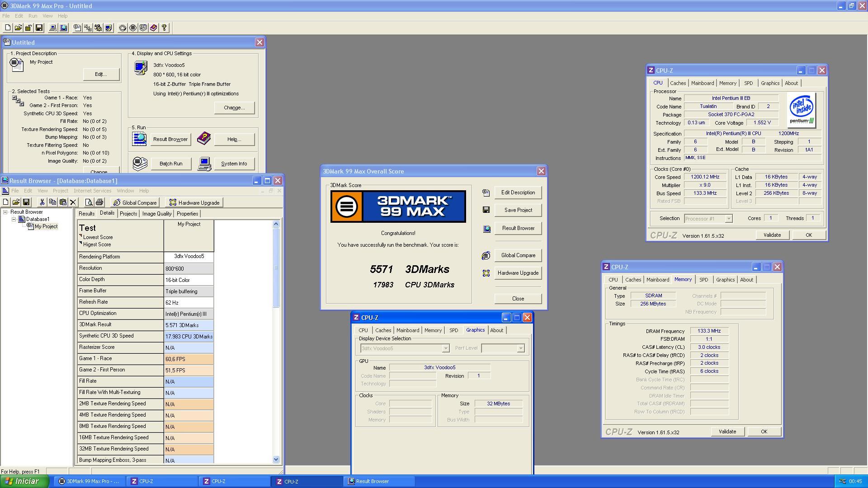
Task: Open the Mainboard tab in the CPU-Z CPU window
Action: pos(703,83)
